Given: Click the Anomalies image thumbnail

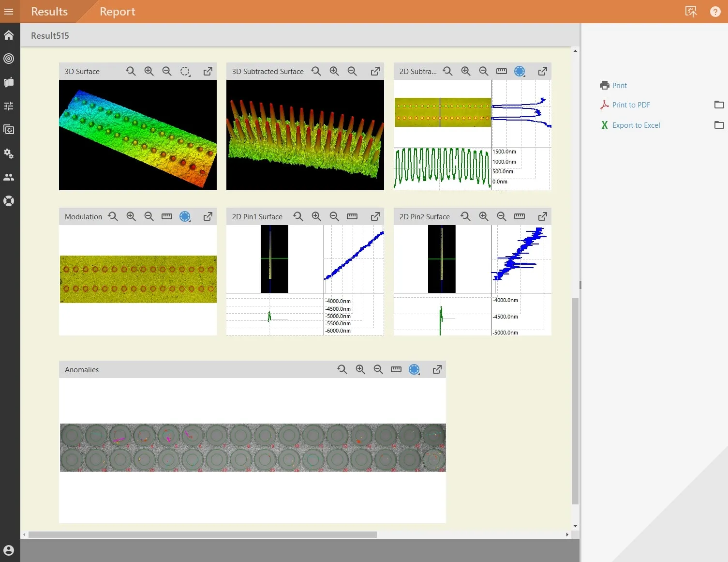Looking at the screenshot, I should click(253, 448).
